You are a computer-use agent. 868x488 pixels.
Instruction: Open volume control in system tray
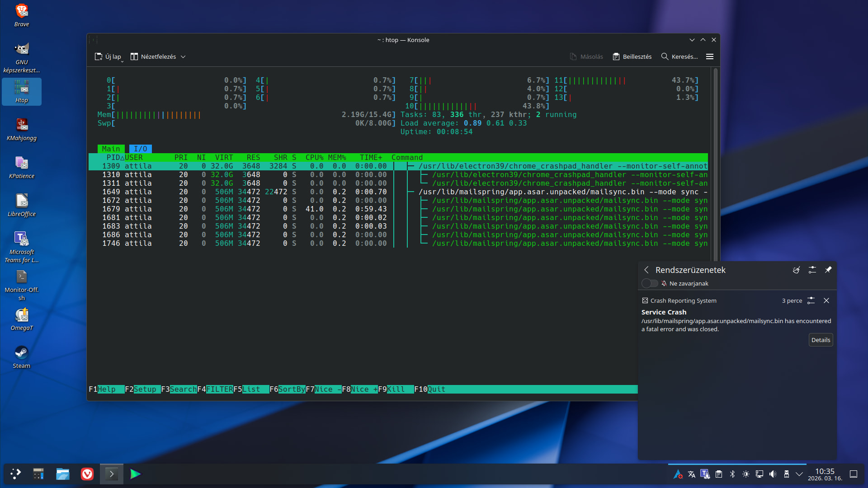773,474
